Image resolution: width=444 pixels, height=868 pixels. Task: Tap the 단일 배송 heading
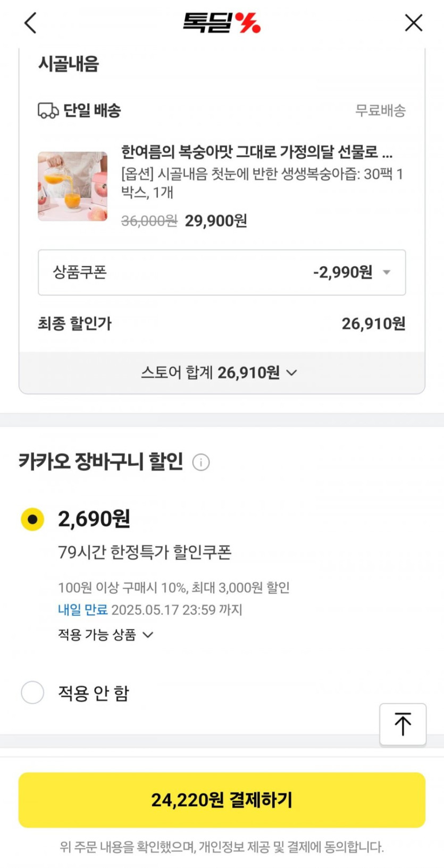pyautogui.click(x=92, y=110)
